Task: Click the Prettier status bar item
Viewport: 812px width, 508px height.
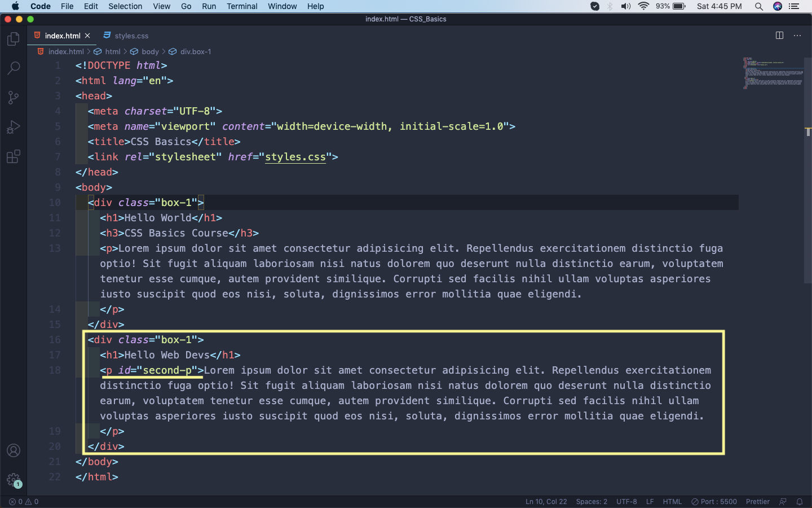Action: (757, 501)
